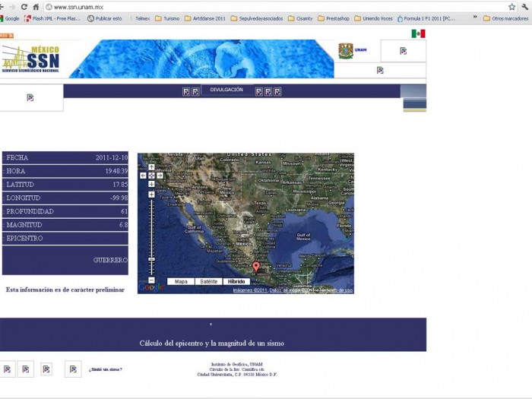
Task: Click the broken image below UNAM logo
Action: click(x=380, y=70)
